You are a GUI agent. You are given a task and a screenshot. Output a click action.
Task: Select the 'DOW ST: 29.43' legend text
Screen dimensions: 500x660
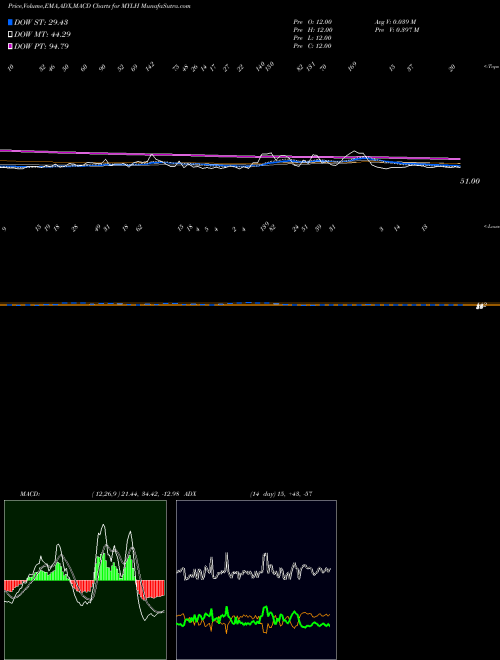(x=41, y=22)
